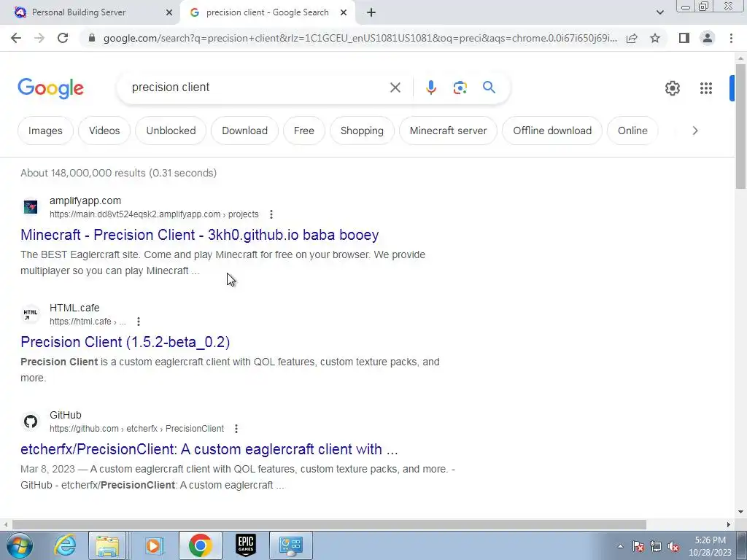Bookmark this page with the star icon
This screenshot has width=747, height=560.
[655, 38]
